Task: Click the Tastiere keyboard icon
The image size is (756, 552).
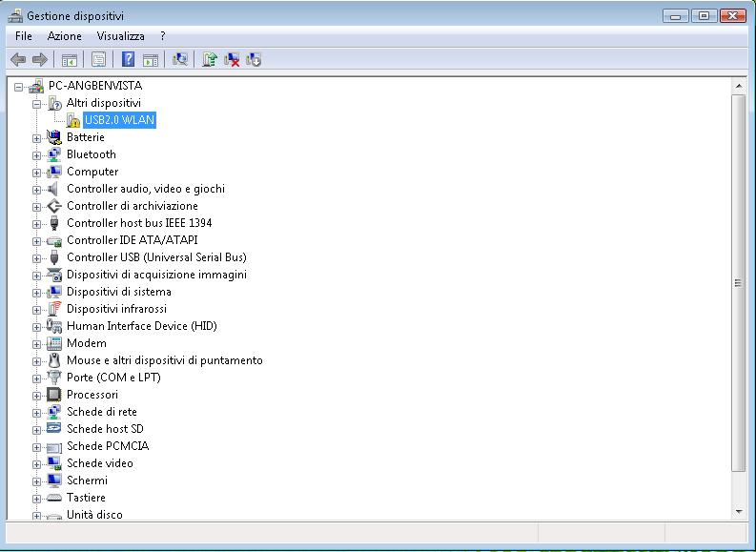Action: coord(54,498)
